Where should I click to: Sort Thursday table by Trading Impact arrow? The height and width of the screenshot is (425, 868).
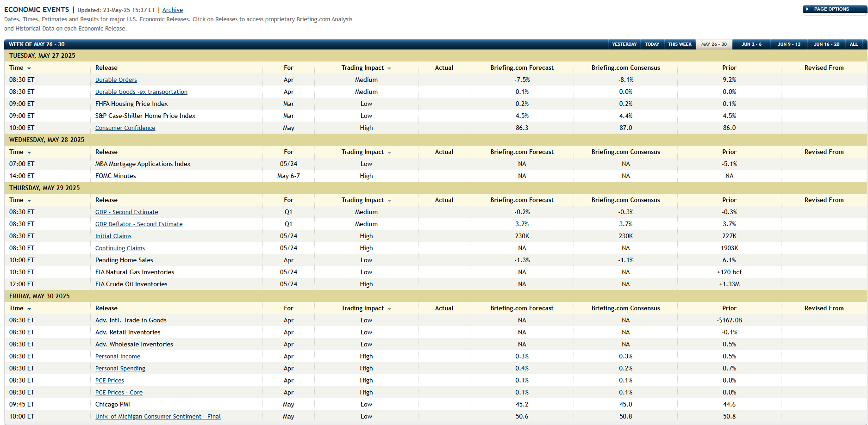pos(389,201)
